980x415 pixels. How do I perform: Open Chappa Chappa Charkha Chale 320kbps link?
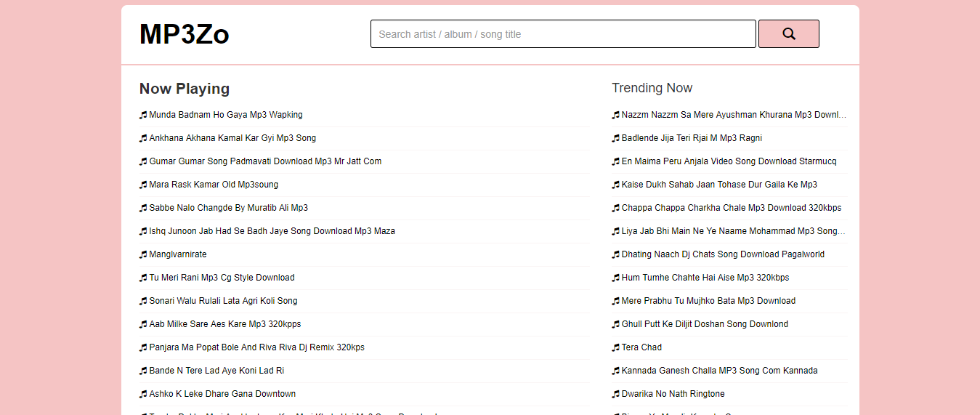731,208
